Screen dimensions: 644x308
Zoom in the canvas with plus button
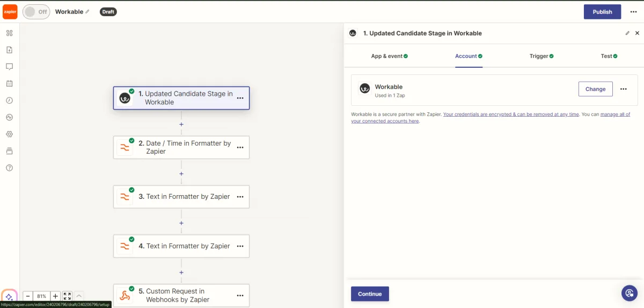click(55, 296)
